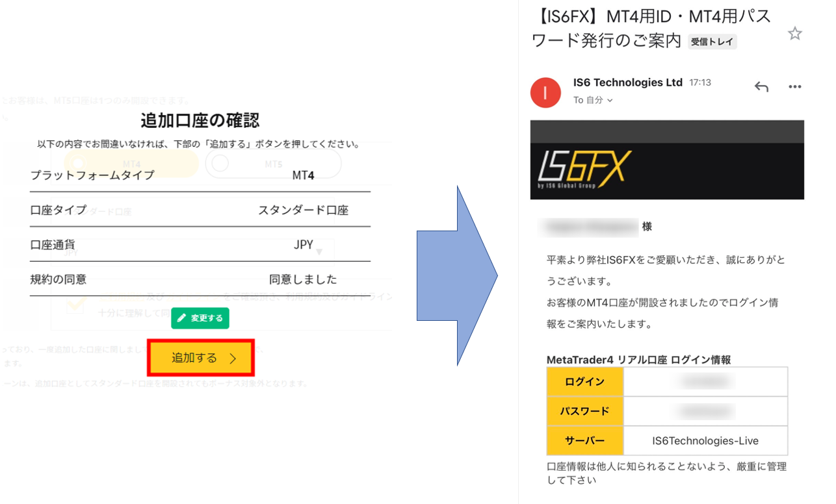
Task: Click the green 変更する edit button
Action: [x=200, y=318]
